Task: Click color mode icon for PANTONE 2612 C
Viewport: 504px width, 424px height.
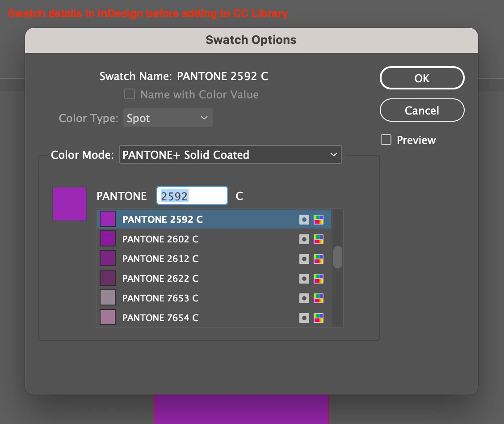Action: pos(319,259)
